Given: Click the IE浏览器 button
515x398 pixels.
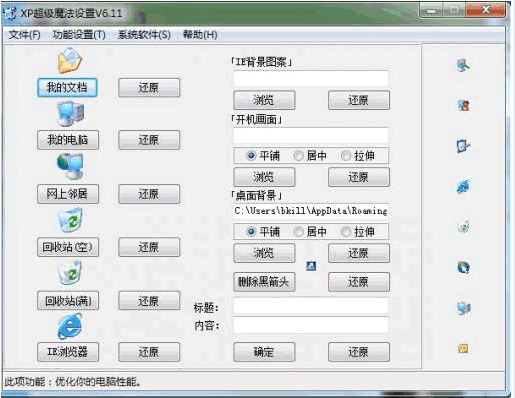Looking at the screenshot, I should pos(68,352).
